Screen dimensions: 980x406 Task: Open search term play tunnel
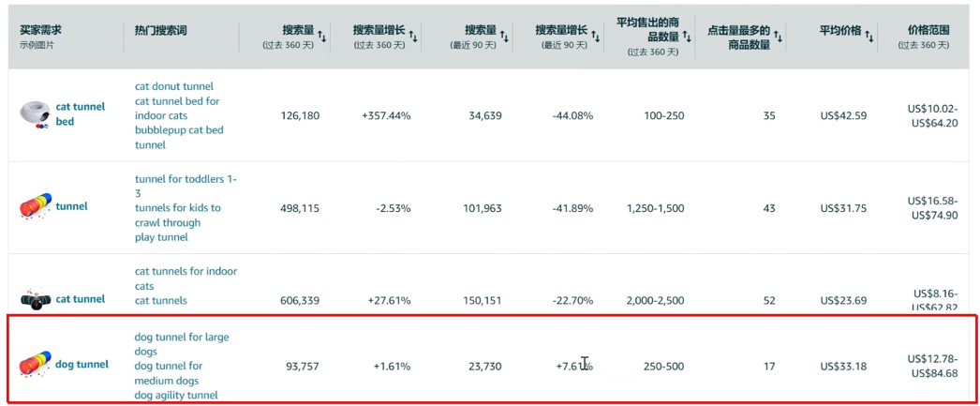[161, 238]
